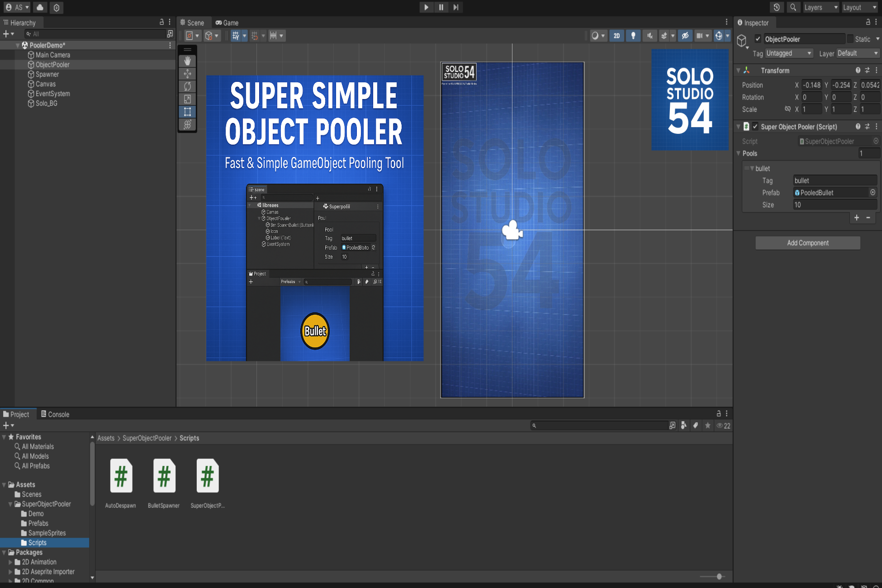Click the global search magnifier icon

(x=793, y=7)
